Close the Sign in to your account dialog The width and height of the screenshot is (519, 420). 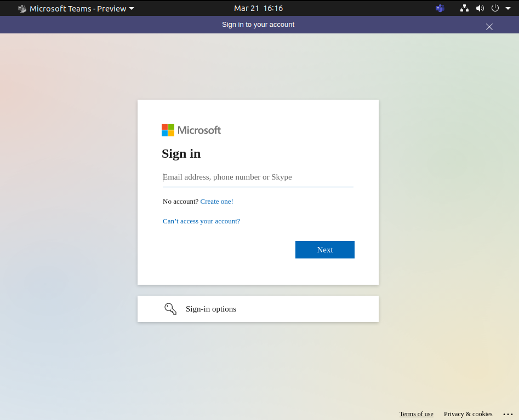tap(489, 27)
